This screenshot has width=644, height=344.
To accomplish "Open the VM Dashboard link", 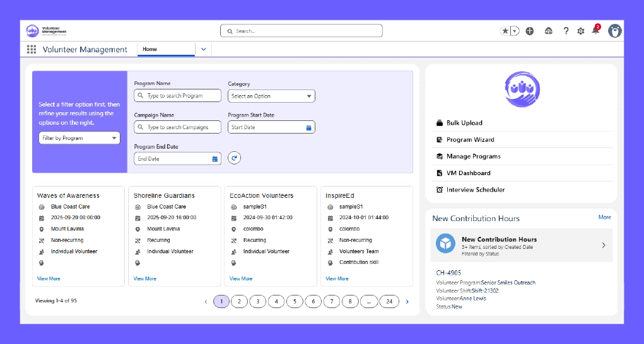I will (468, 173).
